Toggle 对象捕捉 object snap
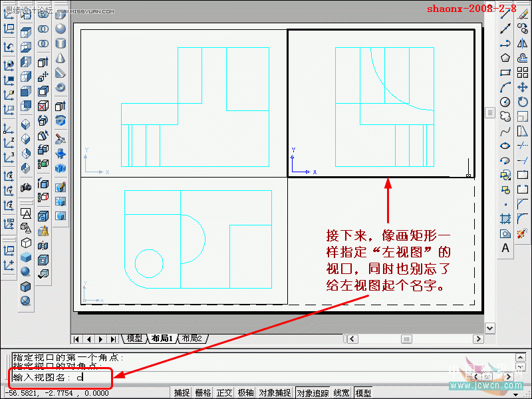 pyautogui.click(x=275, y=393)
